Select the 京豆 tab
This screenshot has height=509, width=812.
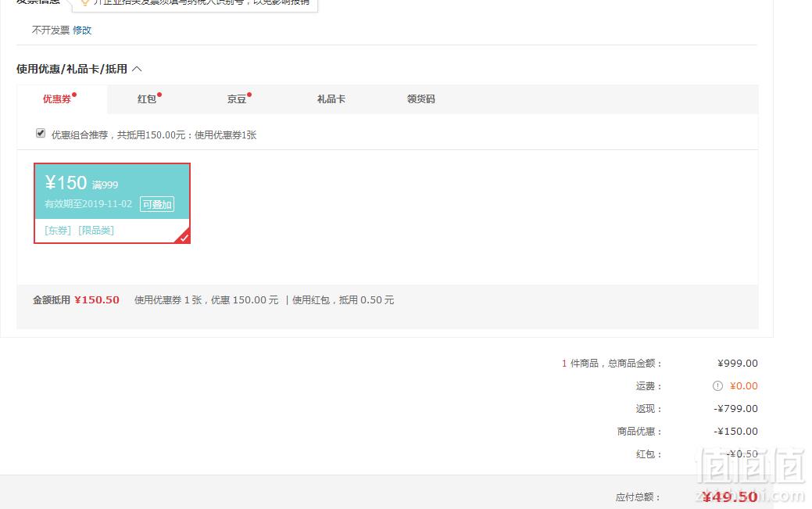click(x=237, y=99)
